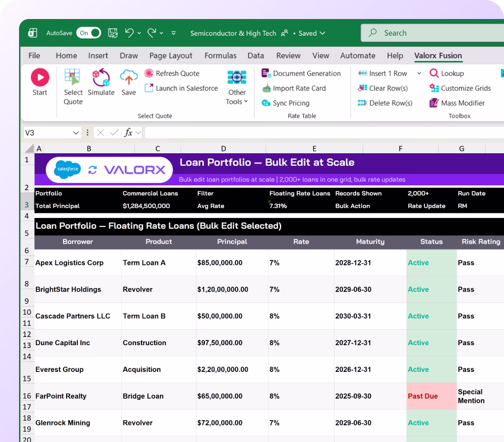504x442 pixels.
Task: Click into the Search box
Action: [432, 33]
